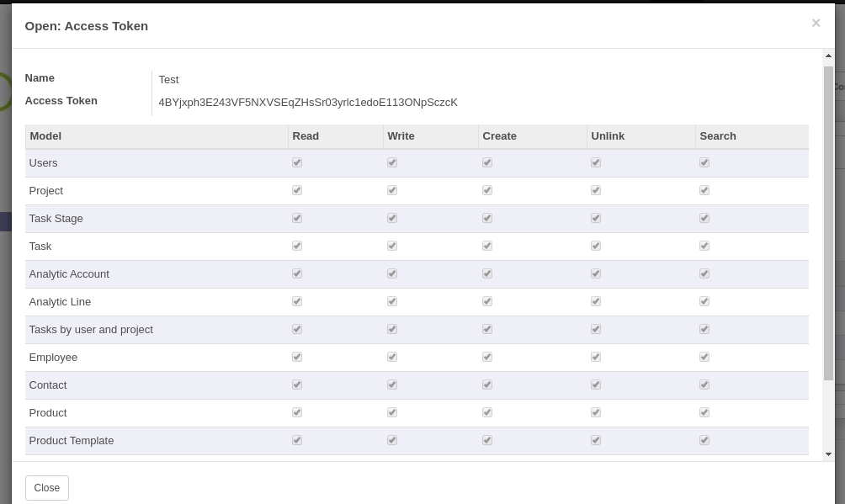Click the Close button of the dialog
Image resolution: width=845 pixels, height=504 pixels.
[x=46, y=487]
